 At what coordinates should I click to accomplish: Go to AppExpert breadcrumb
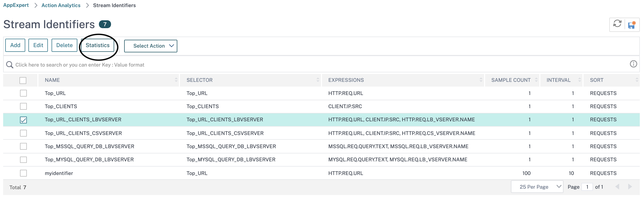(x=16, y=5)
